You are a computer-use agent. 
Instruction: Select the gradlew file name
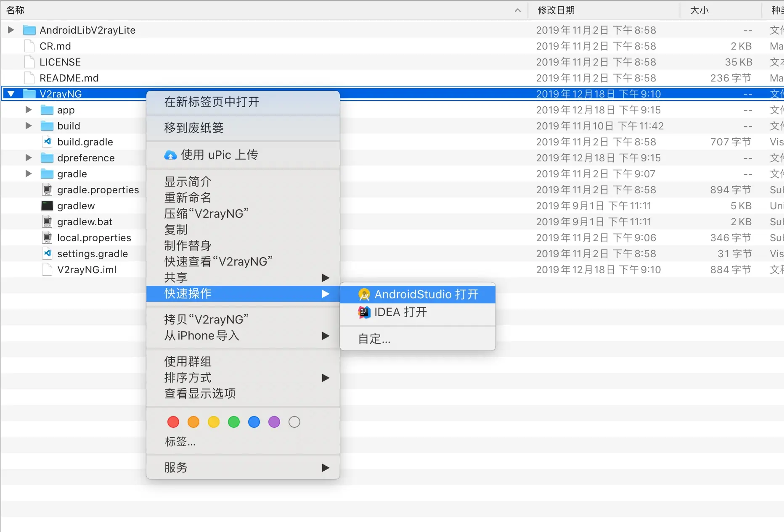pos(76,206)
